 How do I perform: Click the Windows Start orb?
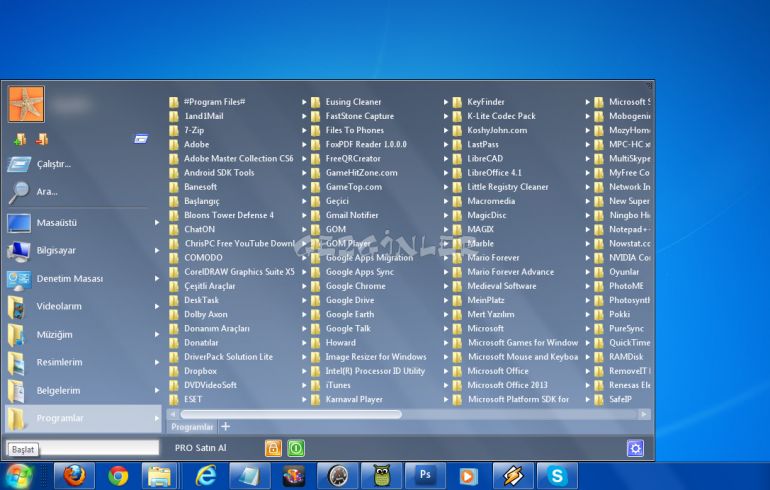[18, 476]
